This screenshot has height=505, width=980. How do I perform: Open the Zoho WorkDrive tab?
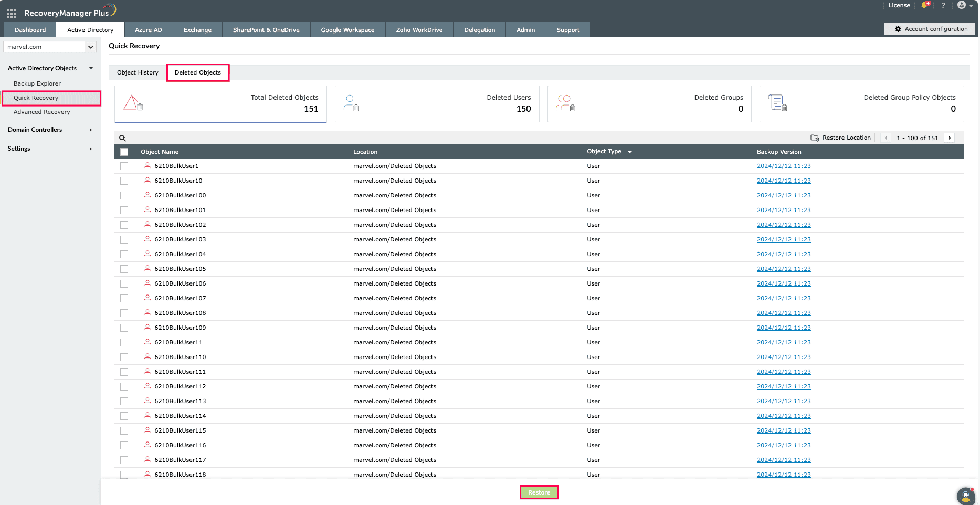419,30
